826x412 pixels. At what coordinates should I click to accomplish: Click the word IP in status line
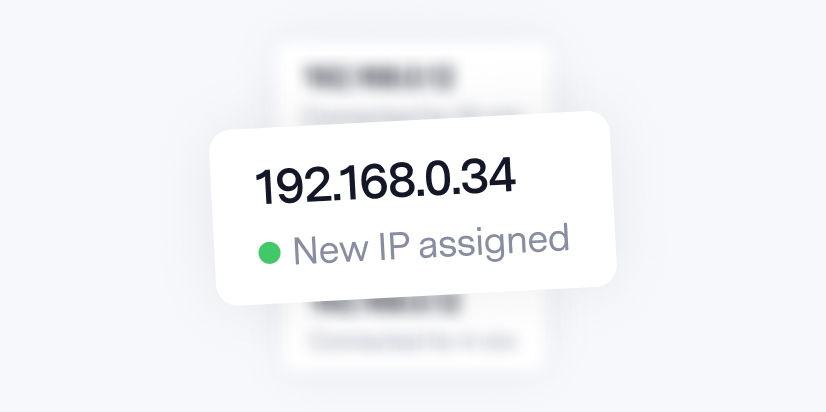(394, 246)
